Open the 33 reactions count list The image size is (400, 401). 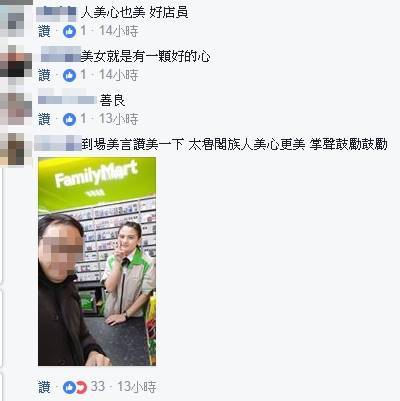[x=98, y=387]
